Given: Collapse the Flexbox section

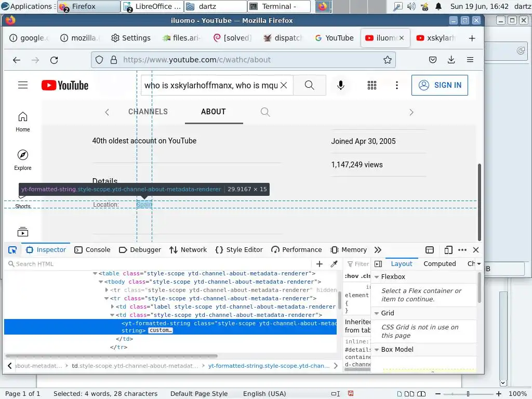Looking at the screenshot, I should coord(377,277).
